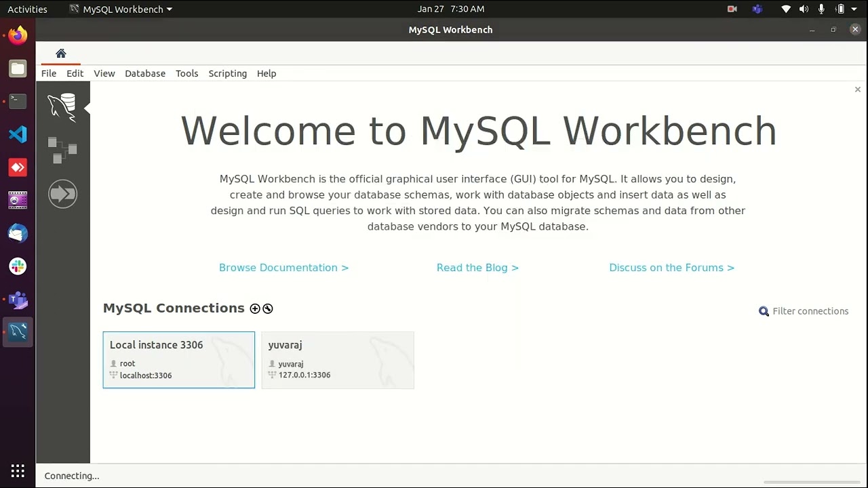Expand the MySQL Workbench app menu arrow
Image resolution: width=868 pixels, height=488 pixels.
tap(169, 9)
